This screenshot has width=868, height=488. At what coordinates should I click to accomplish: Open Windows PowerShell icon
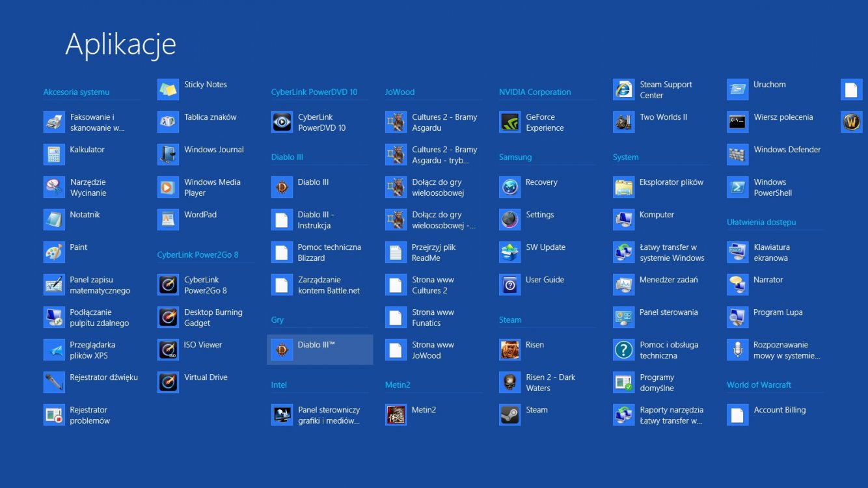tap(737, 187)
